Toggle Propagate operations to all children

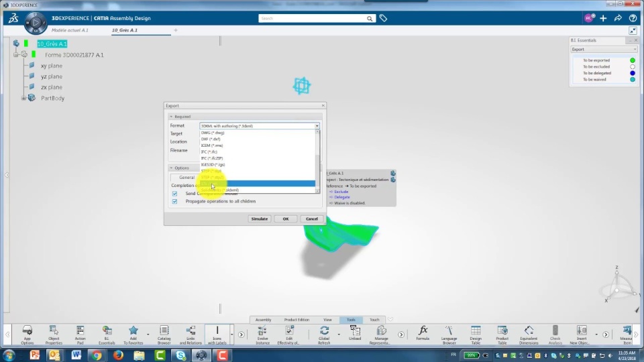(174, 202)
